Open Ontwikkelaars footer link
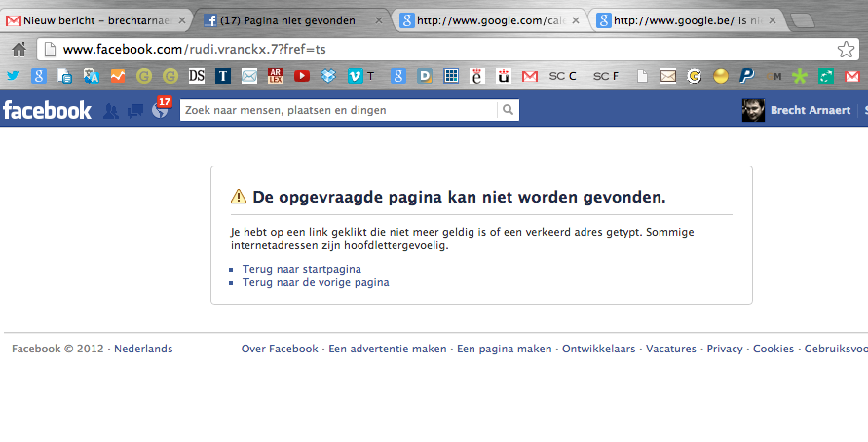This screenshot has height=442, width=868. [599, 349]
